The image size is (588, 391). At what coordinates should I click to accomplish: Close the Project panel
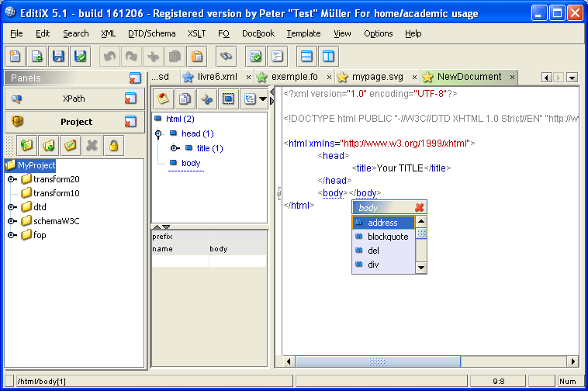click(130, 122)
